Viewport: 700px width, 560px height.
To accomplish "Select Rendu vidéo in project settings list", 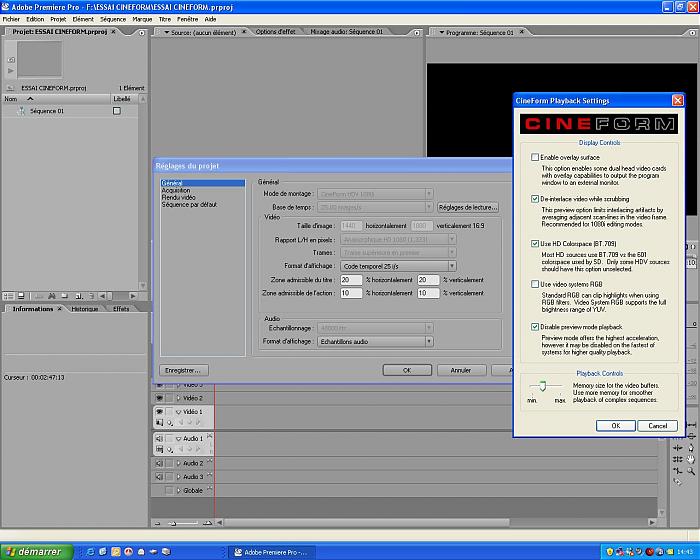I will [x=179, y=197].
